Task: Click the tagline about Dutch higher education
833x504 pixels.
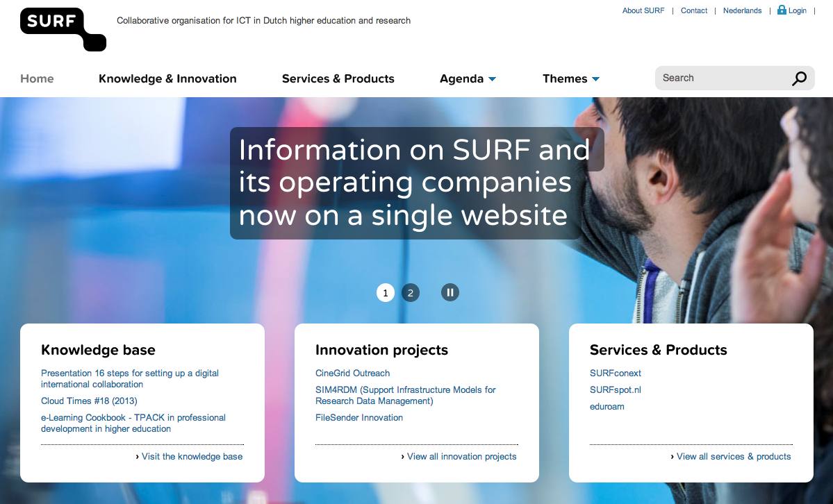Action: (x=263, y=21)
